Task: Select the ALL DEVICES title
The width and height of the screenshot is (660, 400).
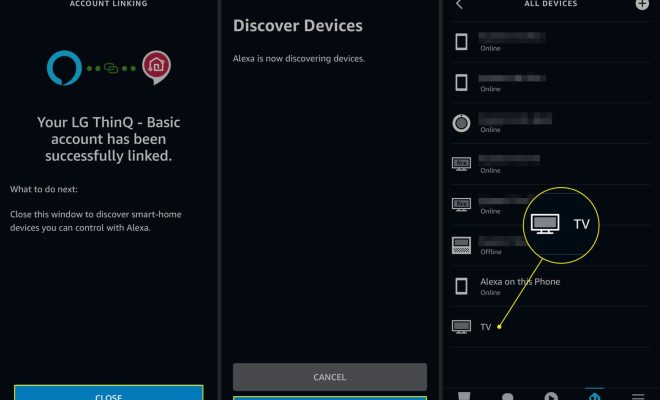Action: (x=551, y=4)
